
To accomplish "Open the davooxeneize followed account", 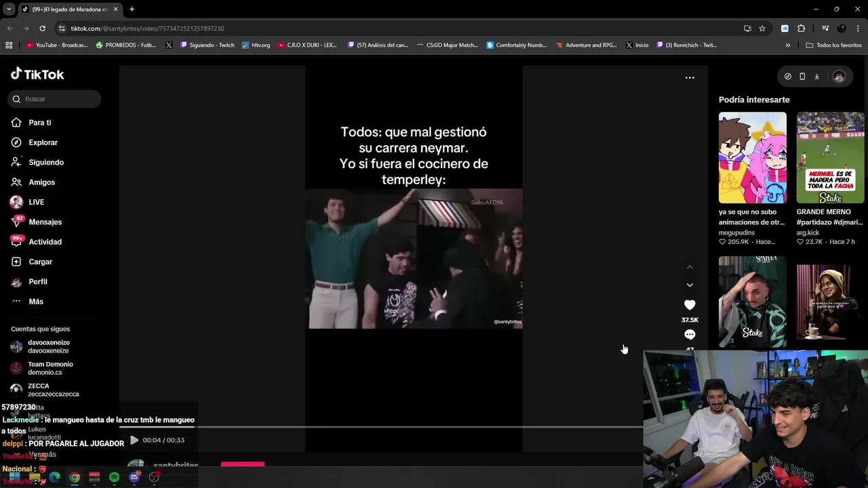I will [x=41, y=346].
